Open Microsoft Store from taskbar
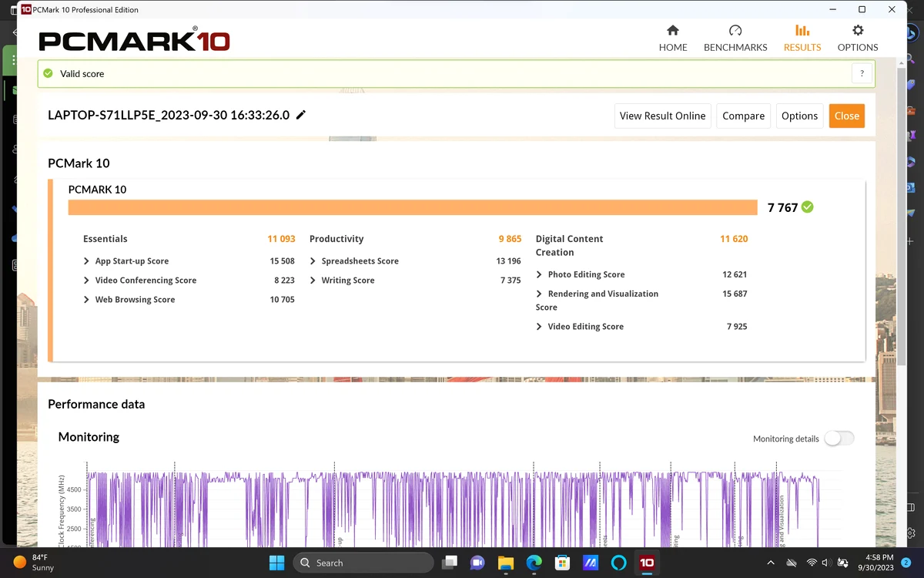Image resolution: width=924 pixels, height=578 pixels. click(x=562, y=563)
